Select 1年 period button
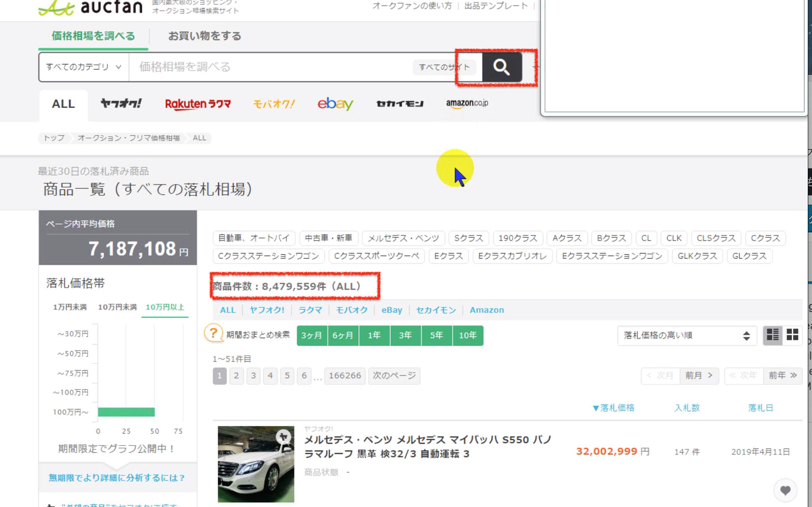 374,336
